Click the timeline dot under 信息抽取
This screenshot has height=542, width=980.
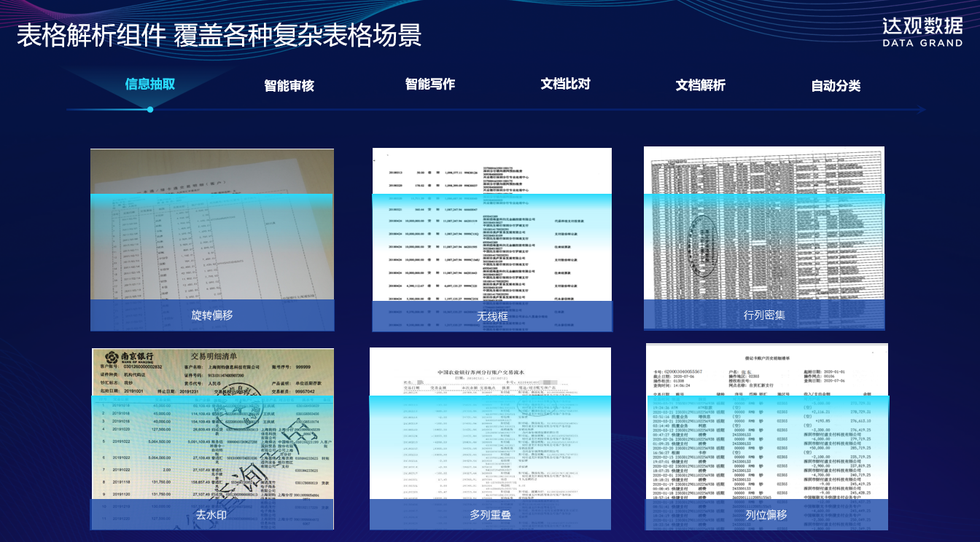150,109
